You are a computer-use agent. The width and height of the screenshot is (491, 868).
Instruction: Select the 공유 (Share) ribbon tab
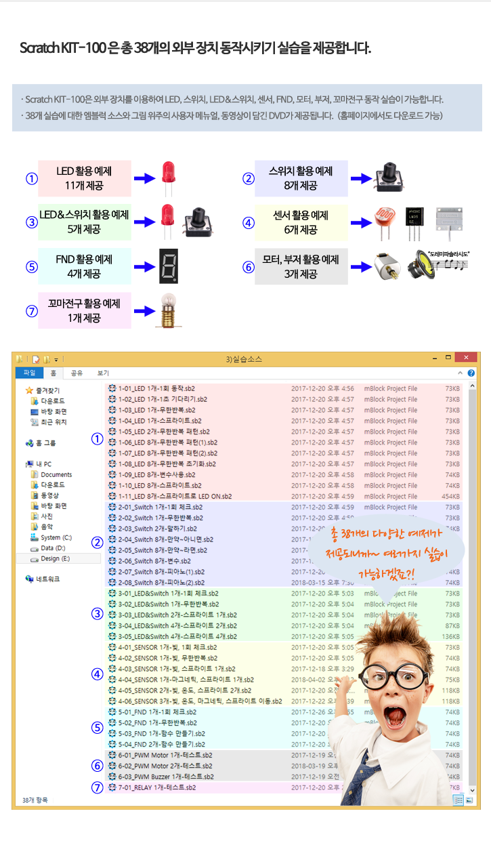click(77, 373)
